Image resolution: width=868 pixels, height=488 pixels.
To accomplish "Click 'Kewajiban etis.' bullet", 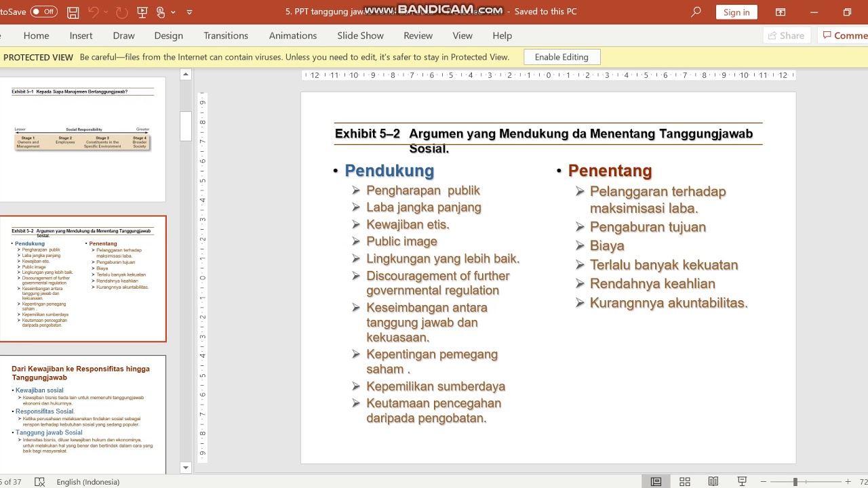I will point(408,224).
